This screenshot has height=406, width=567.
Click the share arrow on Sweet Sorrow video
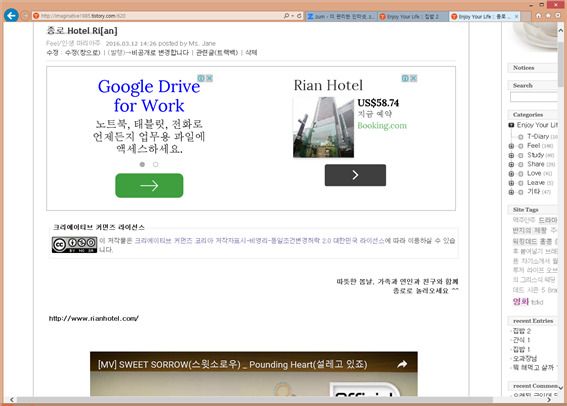pos(402,364)
